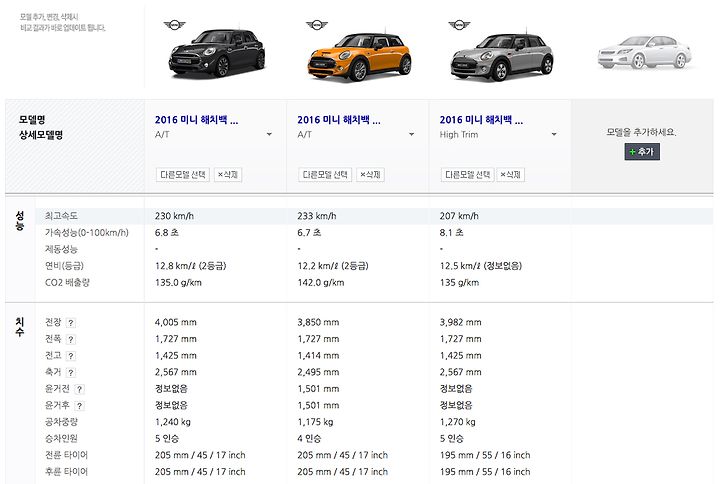Click the faded placeholder sedan image
This screenshot has width=720, height=484.
pyautogui.click(x=645, y=53)
